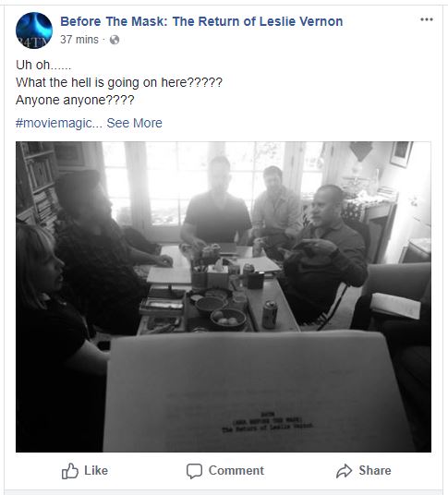Click the speech bubble Comment icon
The height and width of the screenshot is (495, 448).
[x=194, y=471]
